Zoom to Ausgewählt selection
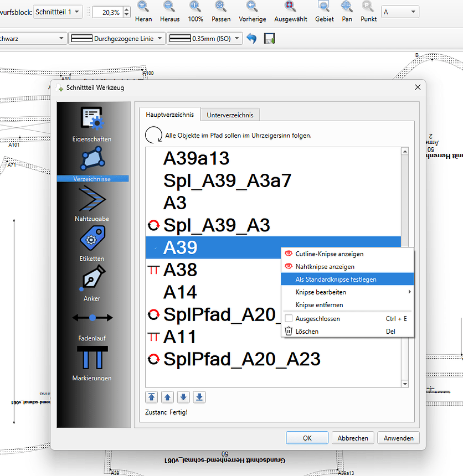The image size is (463, 476). point(290,12)
